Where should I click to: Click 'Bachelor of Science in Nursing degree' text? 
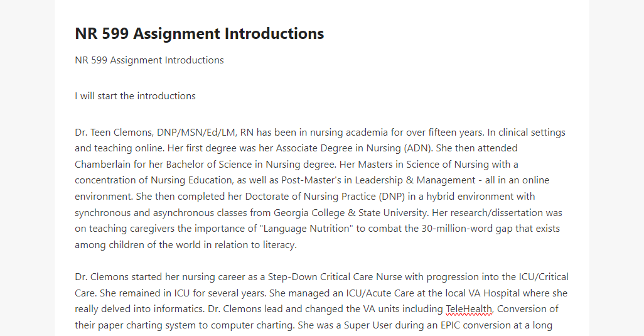point(251,165)
